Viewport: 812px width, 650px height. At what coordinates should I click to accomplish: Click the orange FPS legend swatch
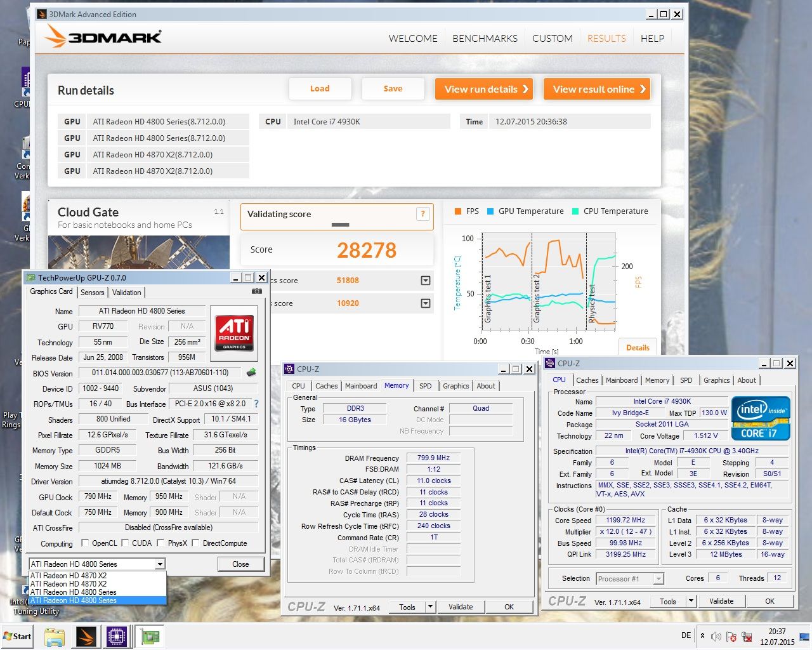(x=457, y=211)
